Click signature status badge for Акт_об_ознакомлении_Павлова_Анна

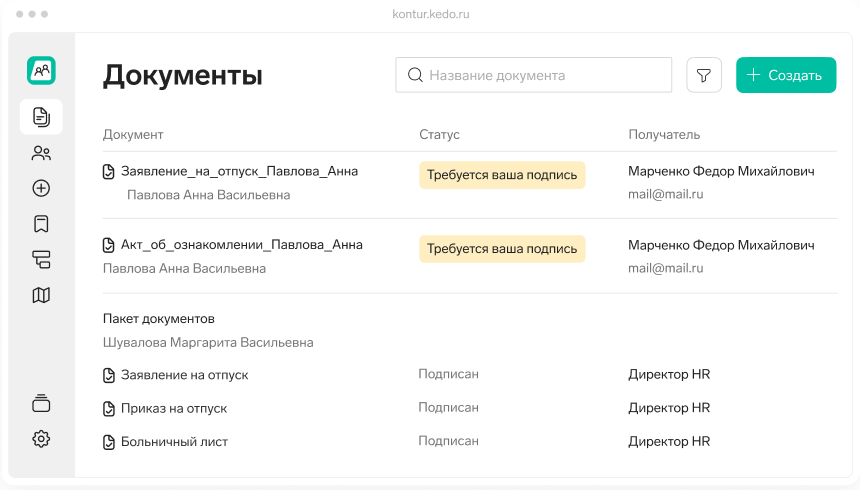[502, 249]
